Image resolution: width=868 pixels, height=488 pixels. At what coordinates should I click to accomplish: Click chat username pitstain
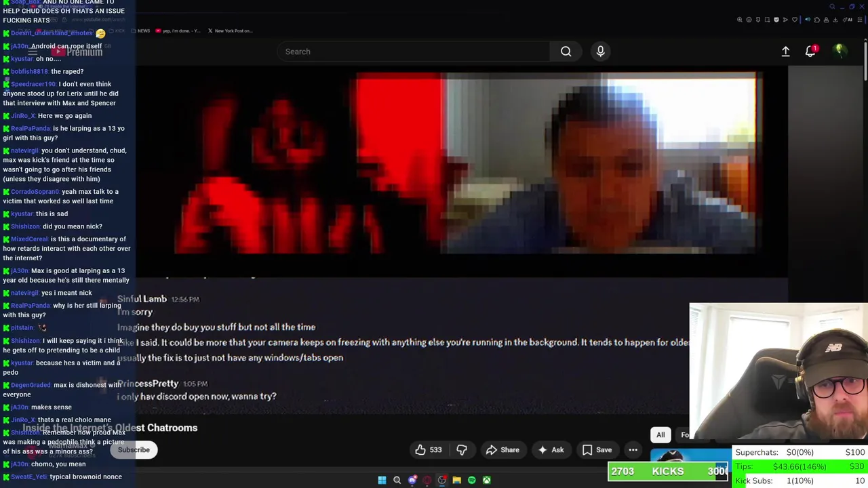click(22, 328)
